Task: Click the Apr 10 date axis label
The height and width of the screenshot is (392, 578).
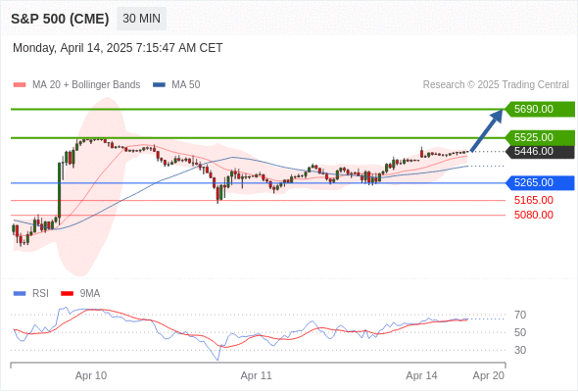Action: [91, 375]
